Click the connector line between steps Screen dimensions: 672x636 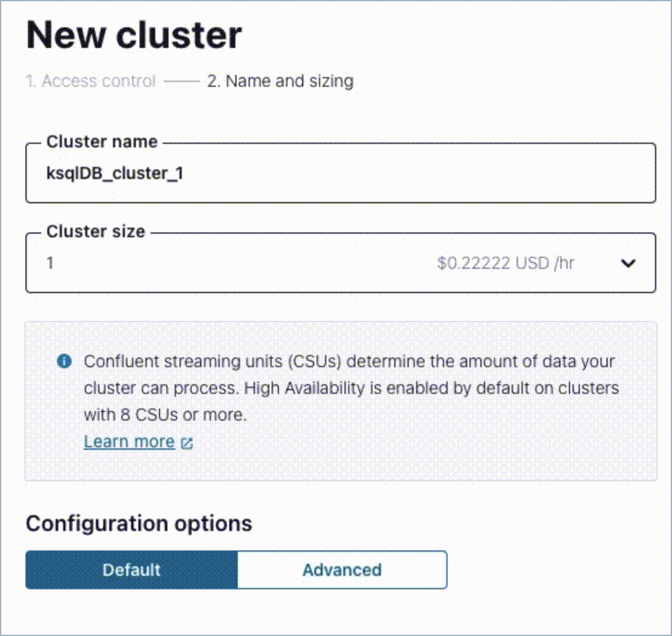point(181,81)
